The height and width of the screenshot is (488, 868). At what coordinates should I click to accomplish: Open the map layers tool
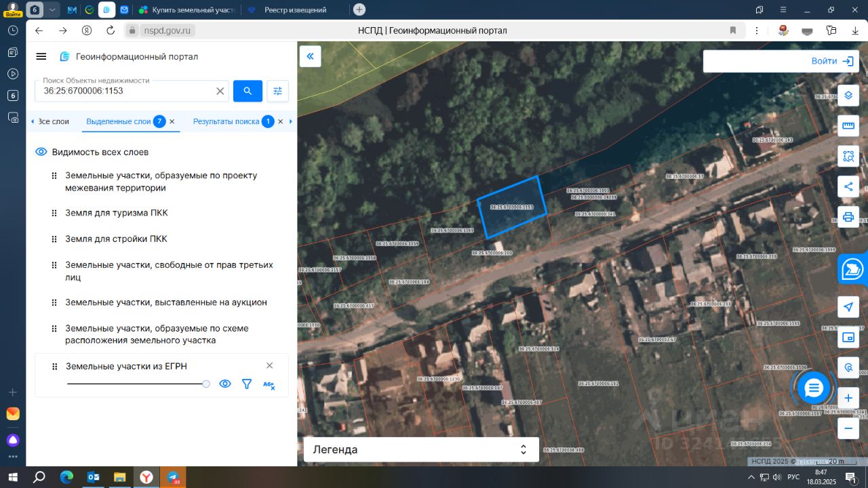[848, 96]
